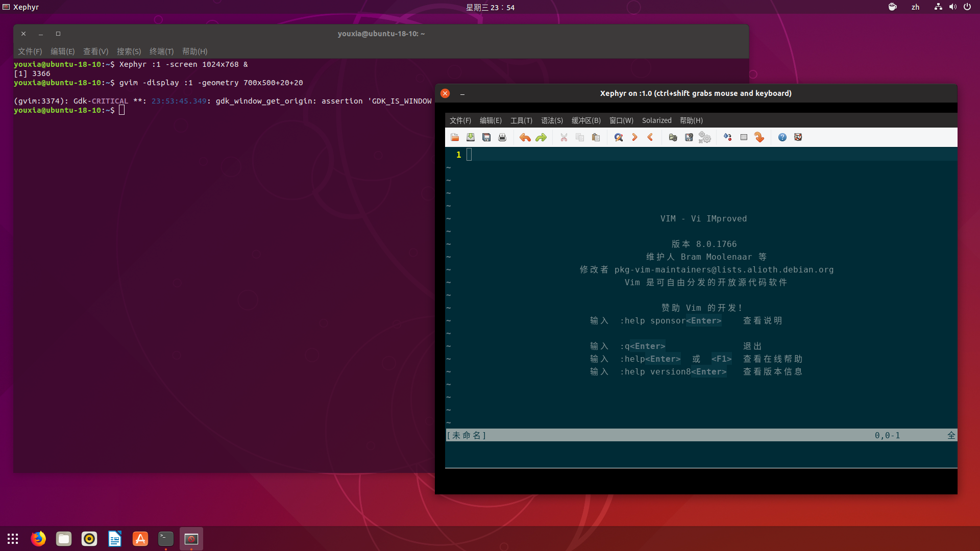Click the network icon in top bar

coord(938,7)
